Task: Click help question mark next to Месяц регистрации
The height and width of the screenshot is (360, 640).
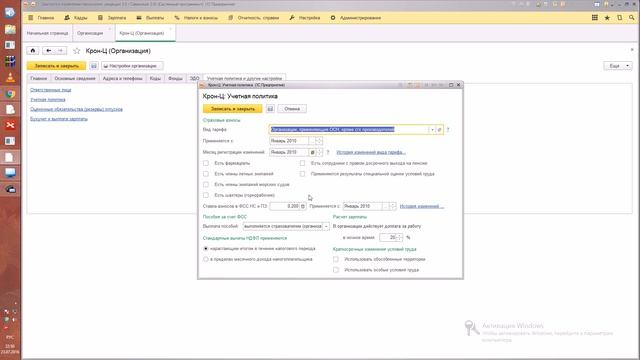Action: (x=327, y=152)
